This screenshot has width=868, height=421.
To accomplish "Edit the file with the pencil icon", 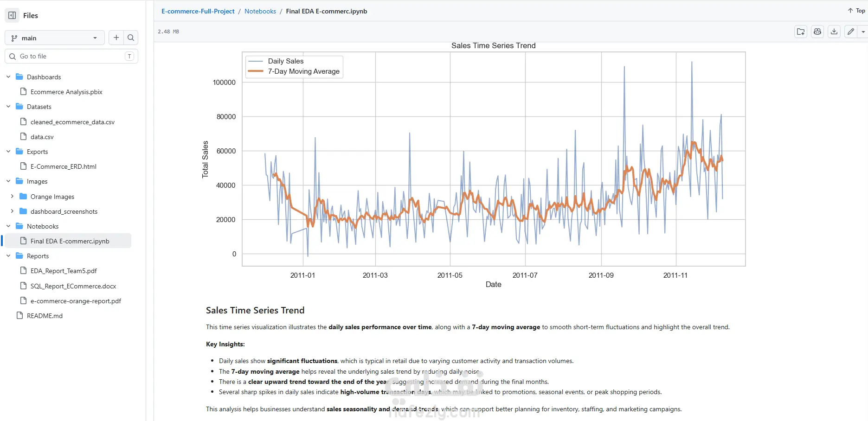I will [x=850, y=32].
